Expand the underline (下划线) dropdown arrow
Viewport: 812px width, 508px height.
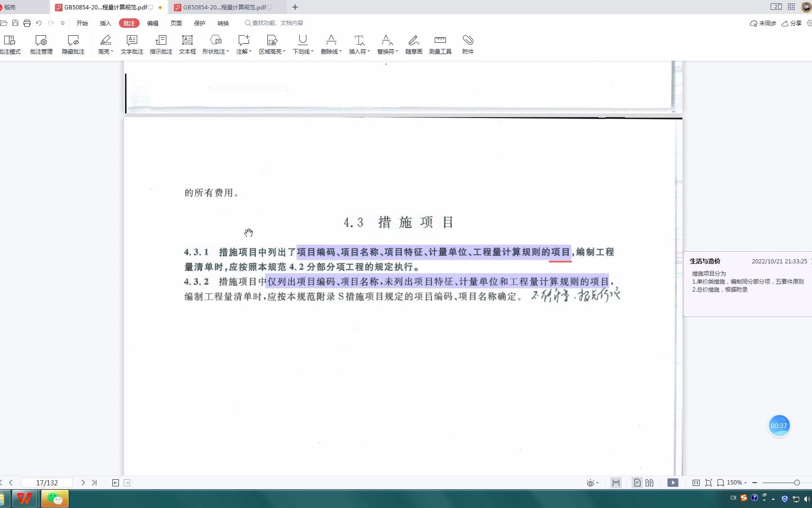click(312, 52)
